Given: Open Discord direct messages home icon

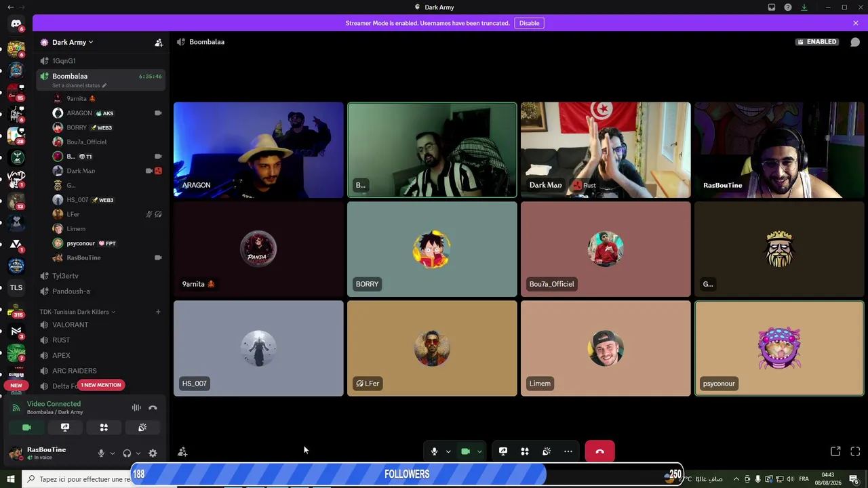Looking at the screenshot, I should pos(16,24).
